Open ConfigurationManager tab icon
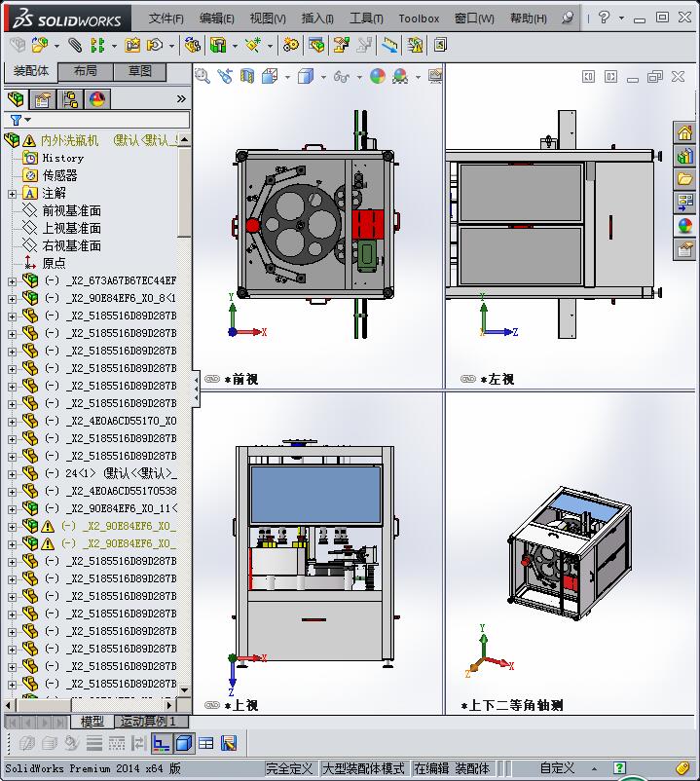The width and height of the screenshot is (700, 781). pos(70,99)
